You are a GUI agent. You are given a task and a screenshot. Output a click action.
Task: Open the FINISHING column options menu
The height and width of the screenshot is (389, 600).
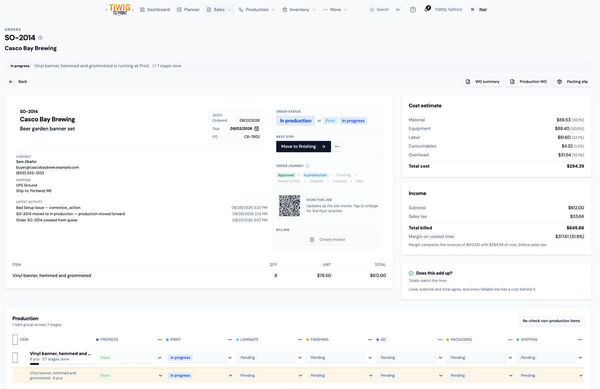coord(370,340)
